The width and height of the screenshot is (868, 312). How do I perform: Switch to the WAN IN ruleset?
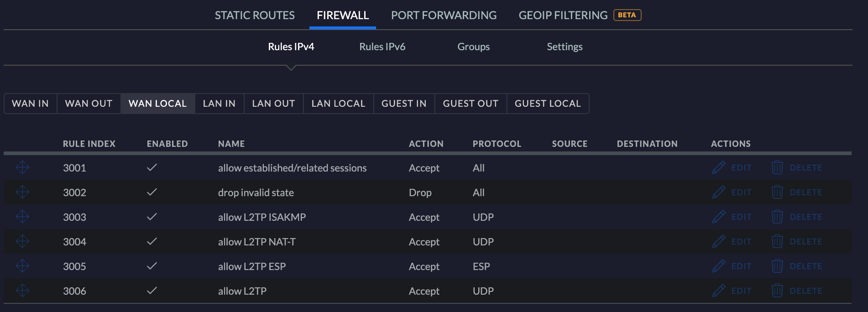[30, 104]
